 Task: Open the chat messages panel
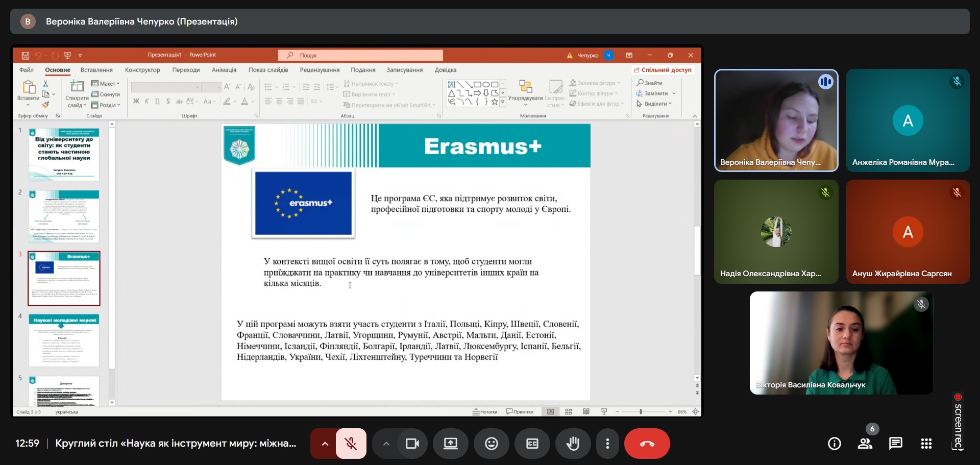click(895, 444)
